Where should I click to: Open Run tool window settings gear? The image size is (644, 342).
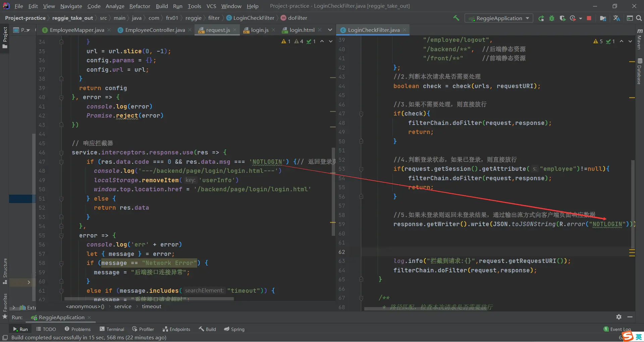point(619,317)
